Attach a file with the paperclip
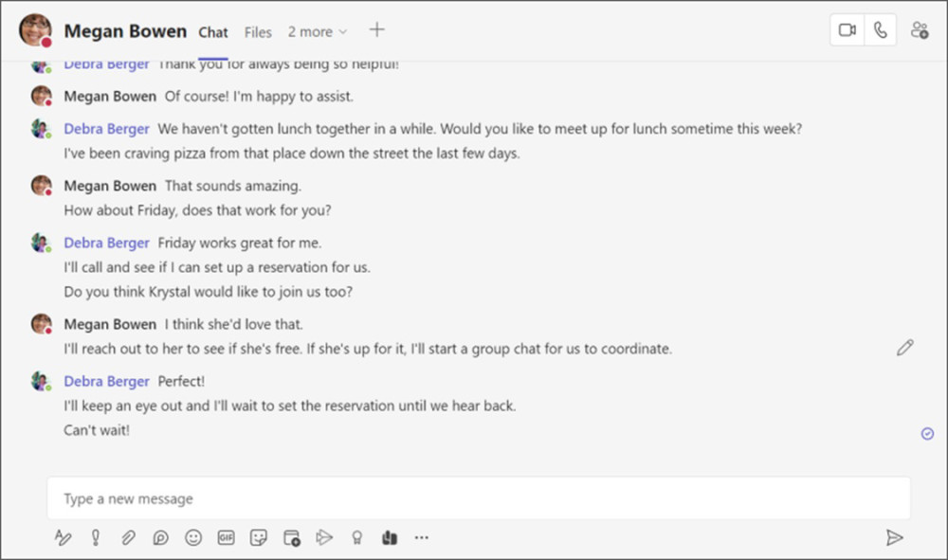This screenshot has width=948, height=560. pyautogui.click(x=128, y=537)
